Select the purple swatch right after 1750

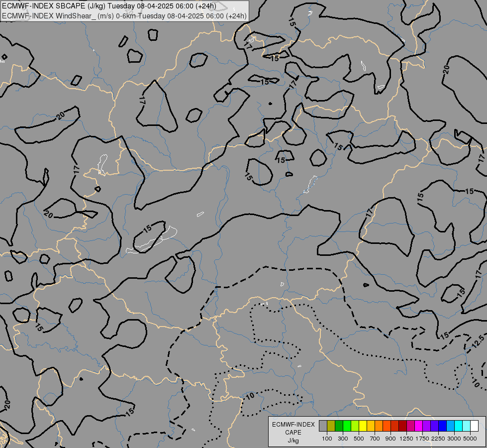426,426
